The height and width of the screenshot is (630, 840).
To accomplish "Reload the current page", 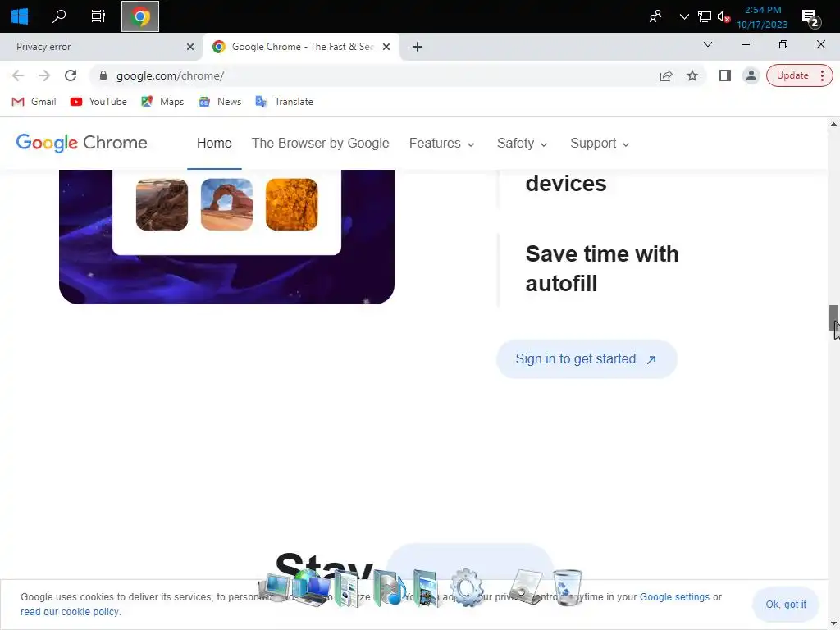I will (x=71, y=75).
